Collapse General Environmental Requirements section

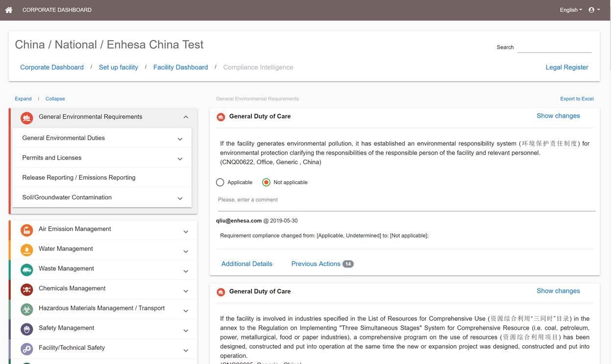click(x=186, y=117)
